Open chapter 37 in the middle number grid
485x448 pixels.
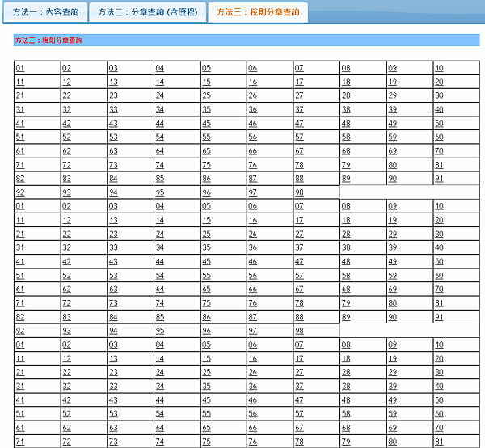(x=299, y=247)
